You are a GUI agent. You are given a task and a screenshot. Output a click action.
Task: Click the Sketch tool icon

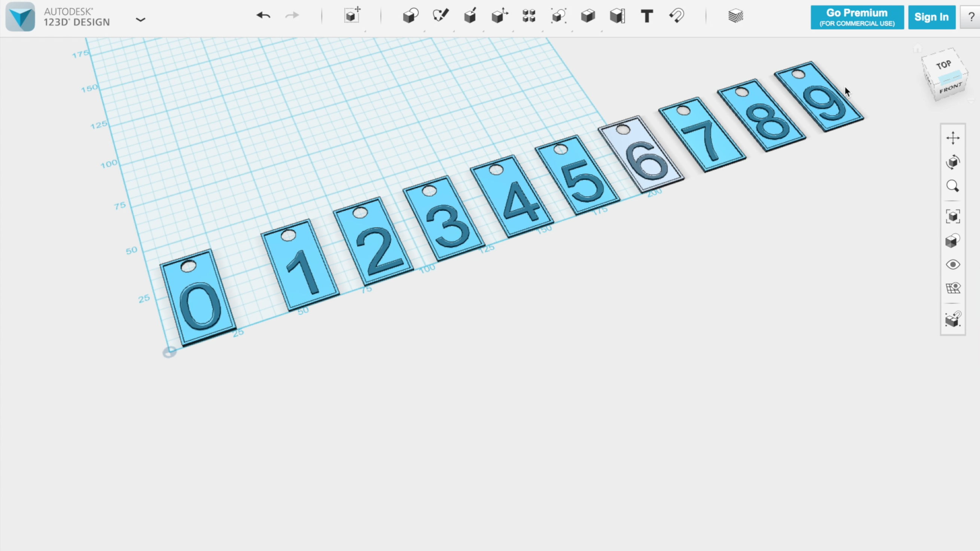441,15
